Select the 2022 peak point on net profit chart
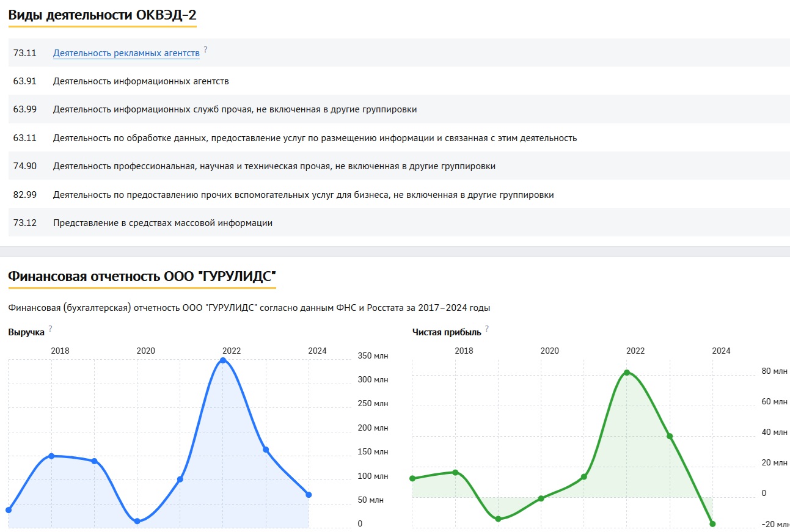This screenshot has width=790, height=532. coord(627,373)
